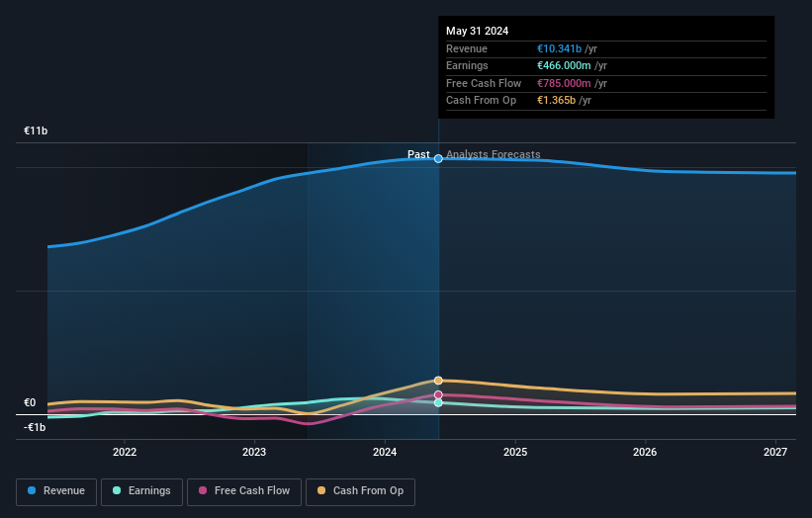Click the €10.341b revenue value in tooltip
812x518 pixels.
(x=559, y=48)
